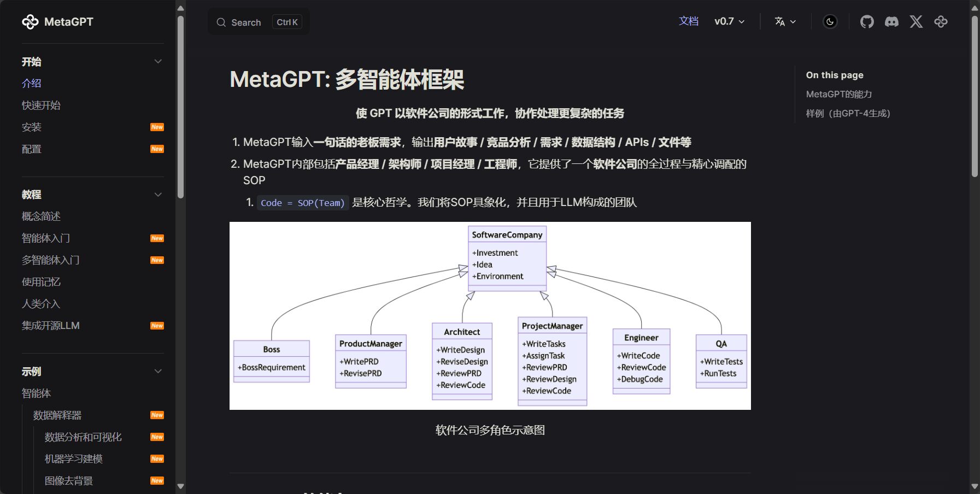The width and height of the screenshot is (980, 494).
Task: Open the GitHub repository icon
Action: [x=867, y=22]
